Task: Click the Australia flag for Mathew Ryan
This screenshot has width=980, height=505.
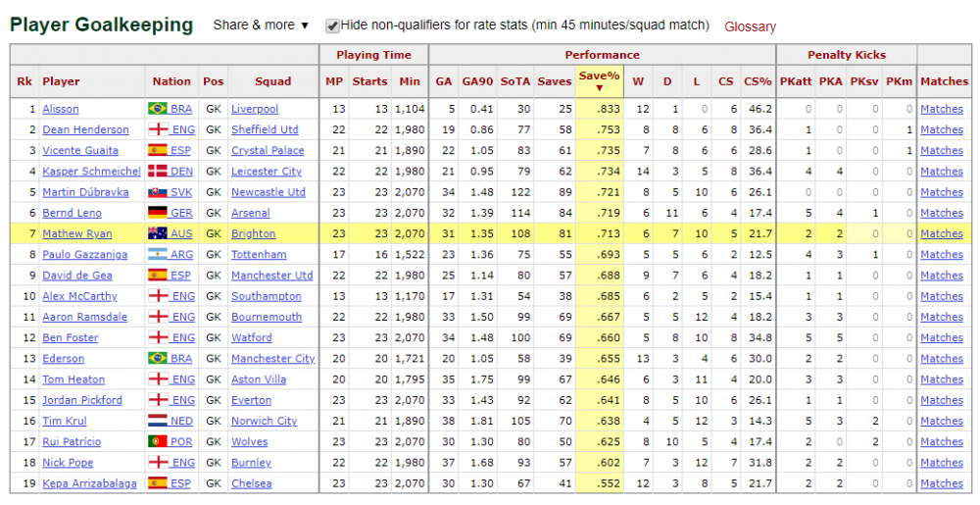Action: [x=158, y=233]
